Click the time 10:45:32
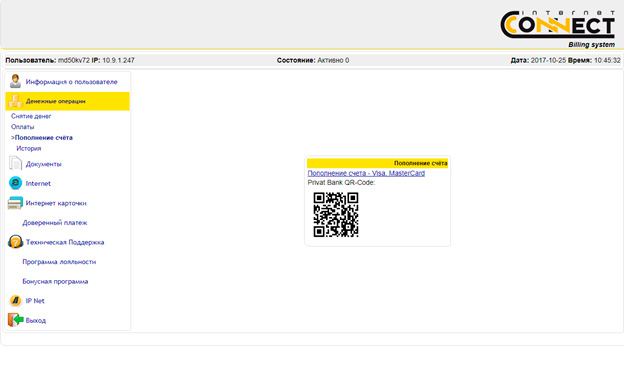Image resolution: width=624 pixels, height=368 pixels. point(607,60)
